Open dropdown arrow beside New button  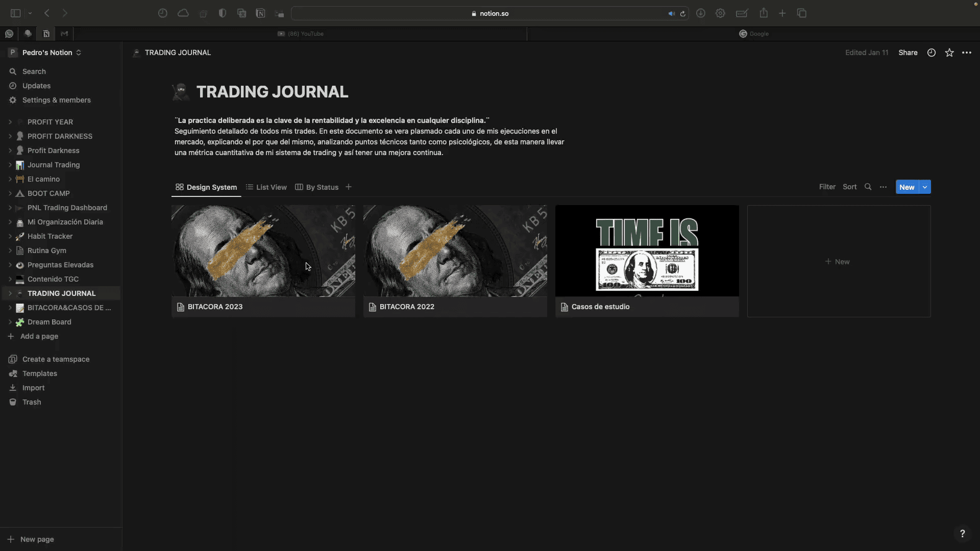tap(925, 187)
